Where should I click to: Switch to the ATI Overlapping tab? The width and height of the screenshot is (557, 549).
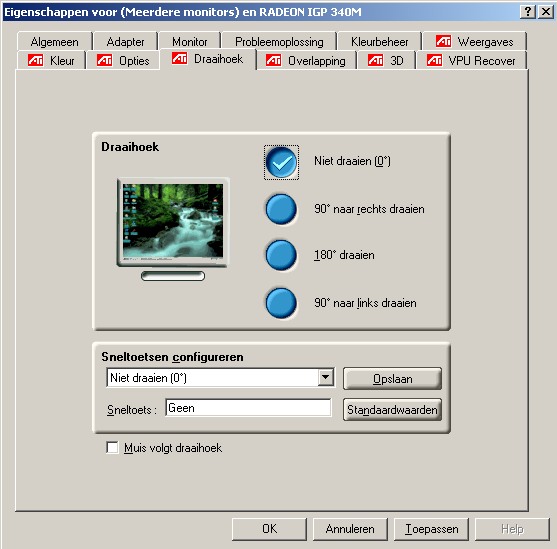(x=306, y=61)
